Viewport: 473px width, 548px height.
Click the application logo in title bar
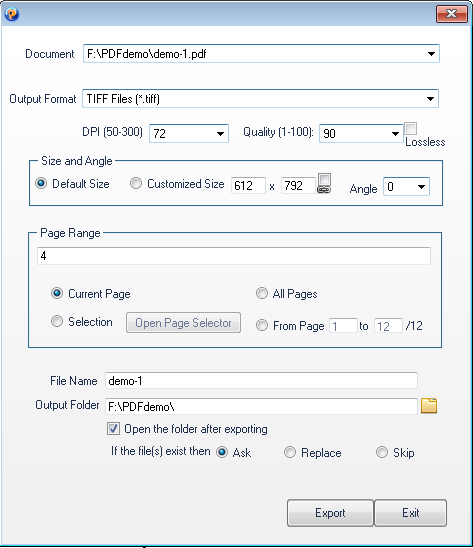12,14
